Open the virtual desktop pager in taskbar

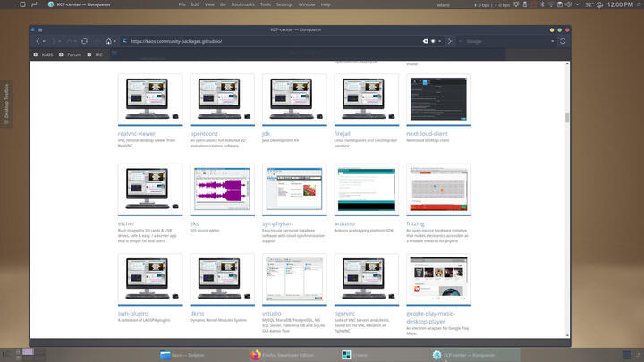pos(33,355)
